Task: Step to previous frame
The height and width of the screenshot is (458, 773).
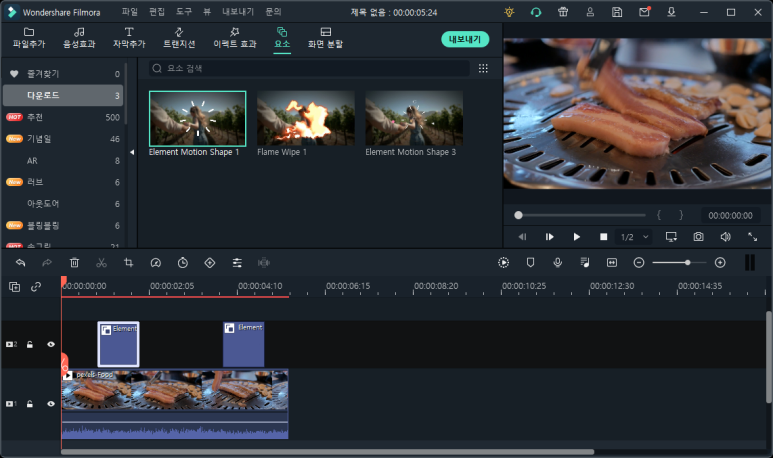Action: 523,237
